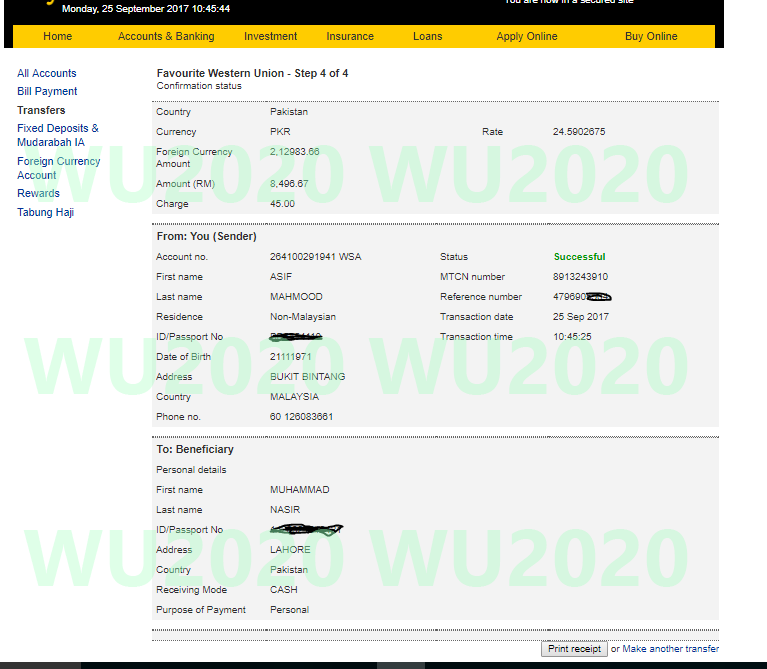Select the date of birth 21111971
The image size is (767, 669).
coord(291,357)
